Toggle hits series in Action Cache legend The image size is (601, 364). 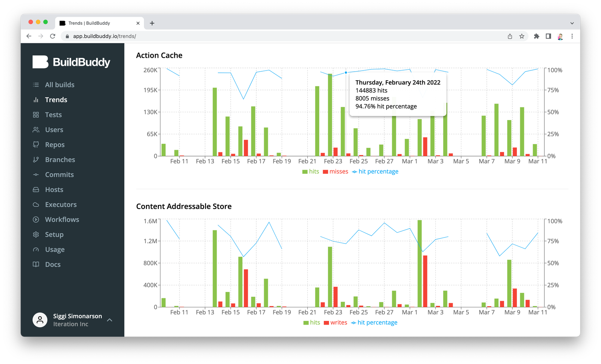click(311, 171)
